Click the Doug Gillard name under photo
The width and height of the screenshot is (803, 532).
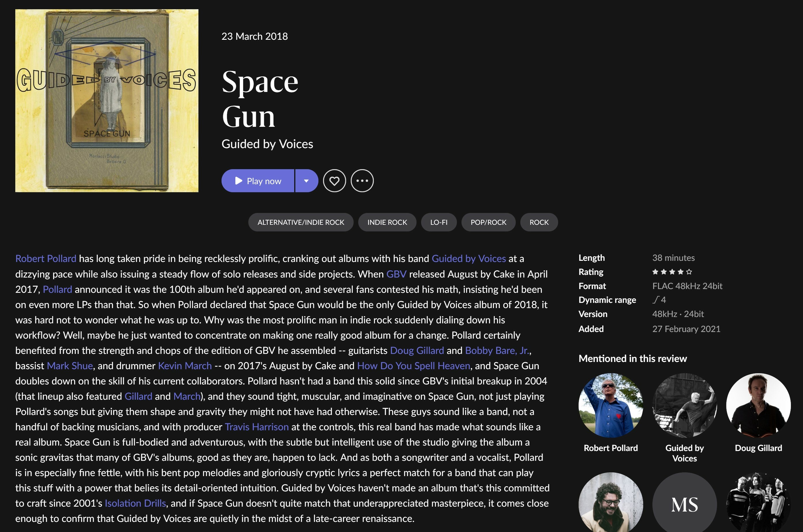(758, 448)
